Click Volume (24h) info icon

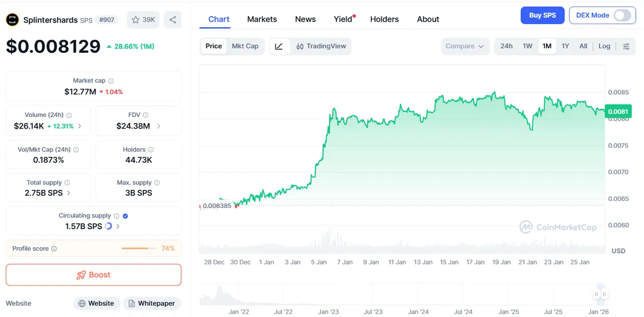tap(69, 115)
